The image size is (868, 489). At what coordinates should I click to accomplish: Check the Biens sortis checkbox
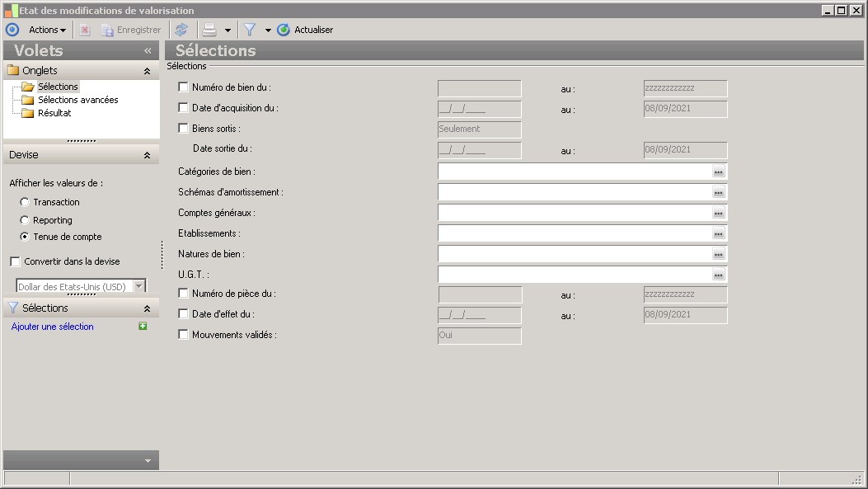pos(183,129)
